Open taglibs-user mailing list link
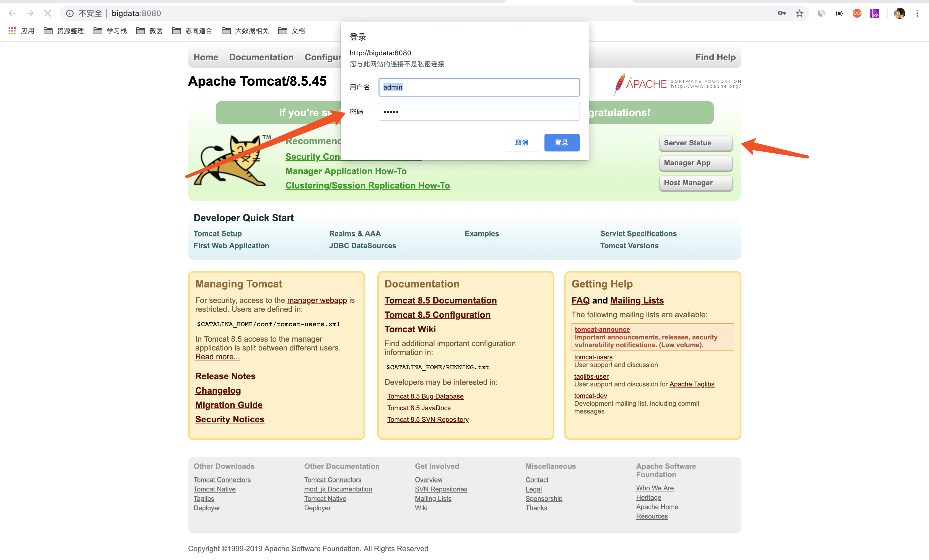Screen dimensions: 929x560 [591, 376]
